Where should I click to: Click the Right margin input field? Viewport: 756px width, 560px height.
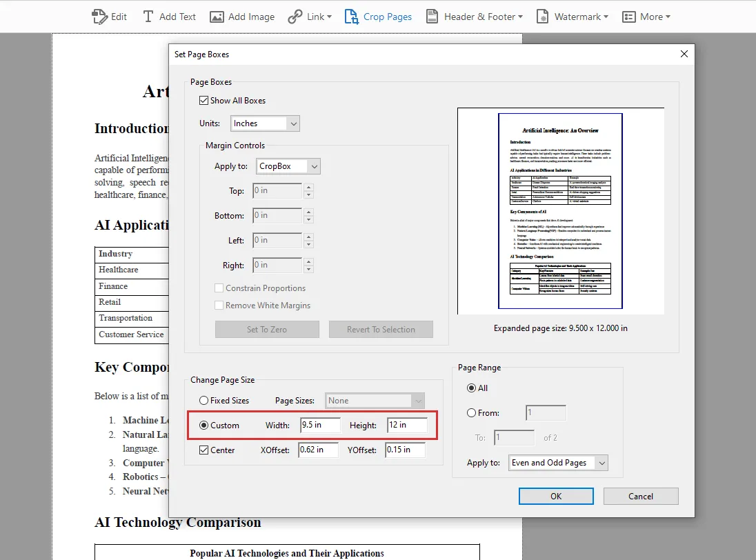(277, 265)
